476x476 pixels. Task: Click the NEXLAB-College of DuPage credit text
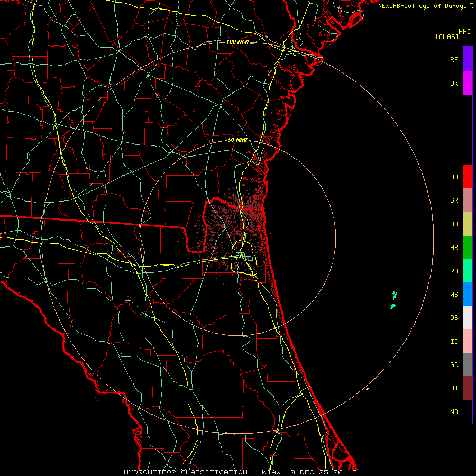tap(422, 6)
